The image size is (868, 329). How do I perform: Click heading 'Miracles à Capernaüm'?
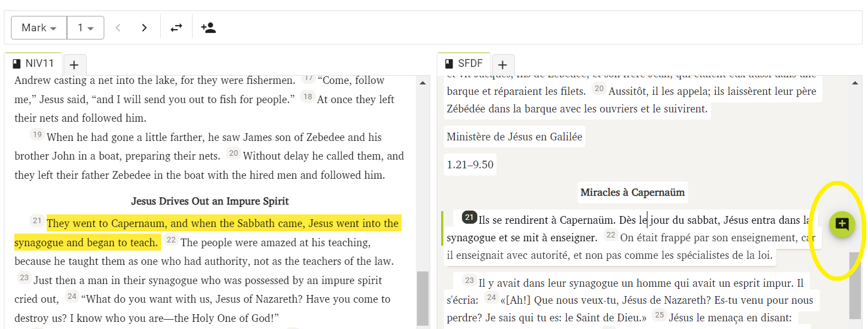633,192
